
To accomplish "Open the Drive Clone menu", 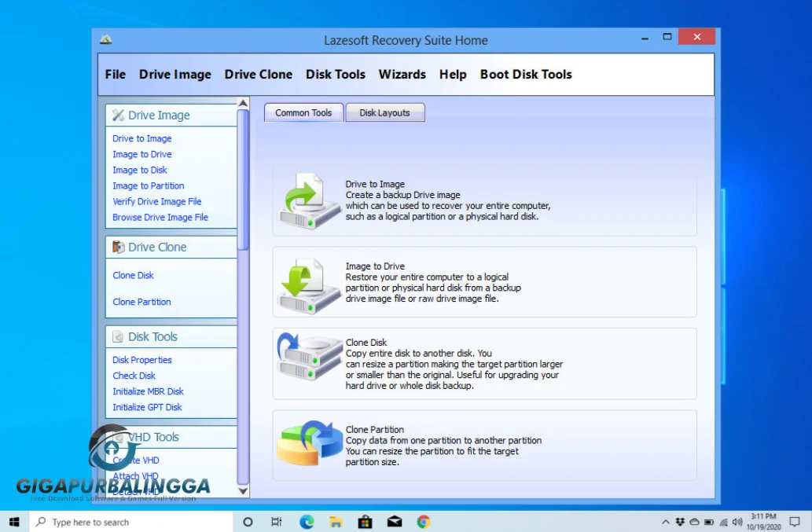I will point(258,75).
